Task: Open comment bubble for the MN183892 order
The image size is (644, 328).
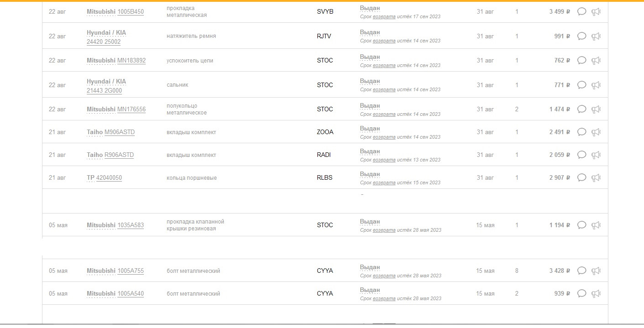Action: coord(581,60)
